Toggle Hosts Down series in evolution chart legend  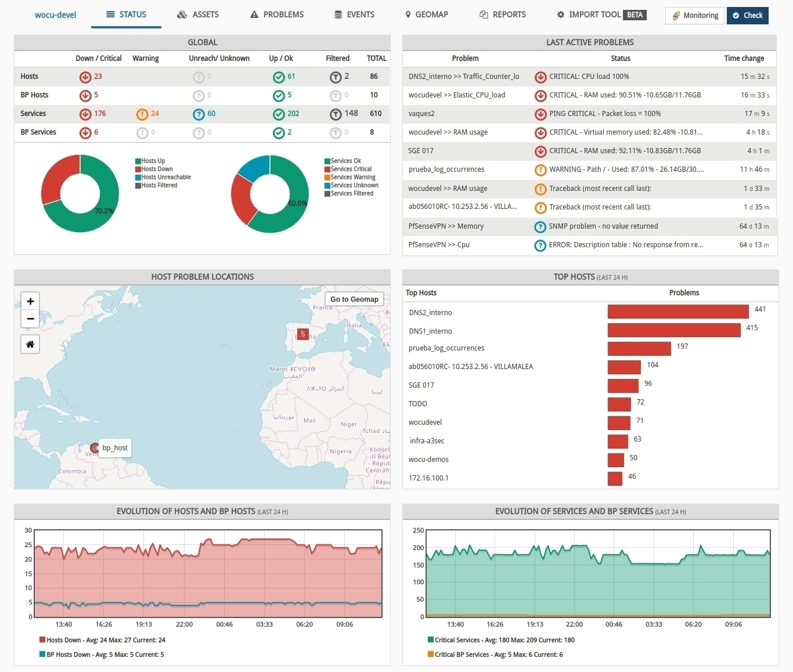(102, 640)
